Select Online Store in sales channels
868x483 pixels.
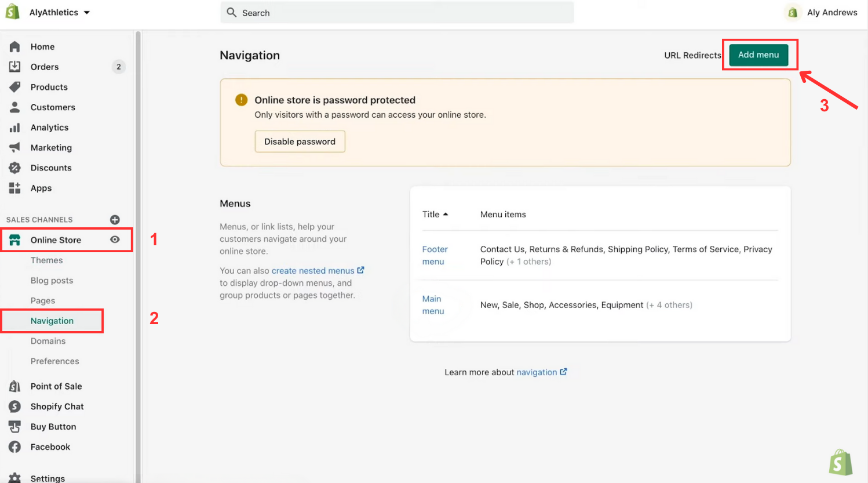(56, 240)
